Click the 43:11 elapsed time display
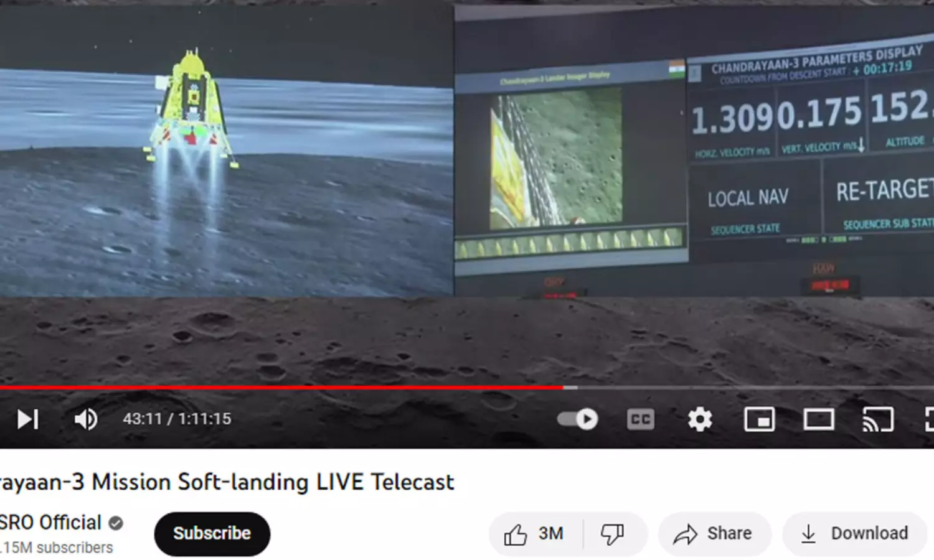 pyautogui.click(x=143, y=419)
